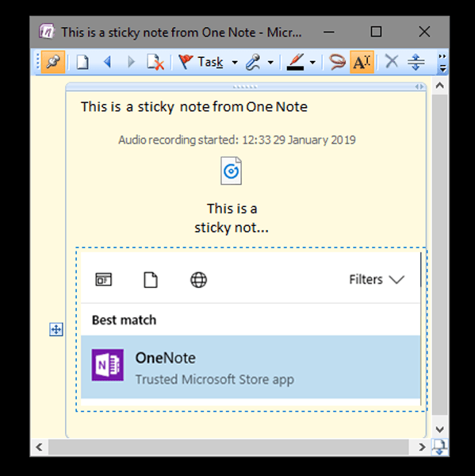Click the vertical scrollbar down arrow
Screen dimensions: 475x476
coord(440,429)
